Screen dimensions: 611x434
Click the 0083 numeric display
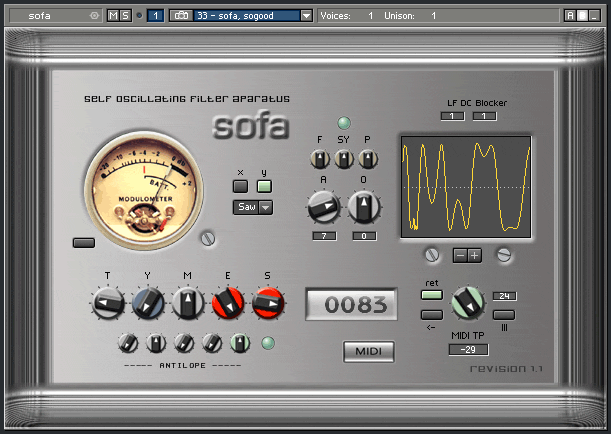pos(351,304)
